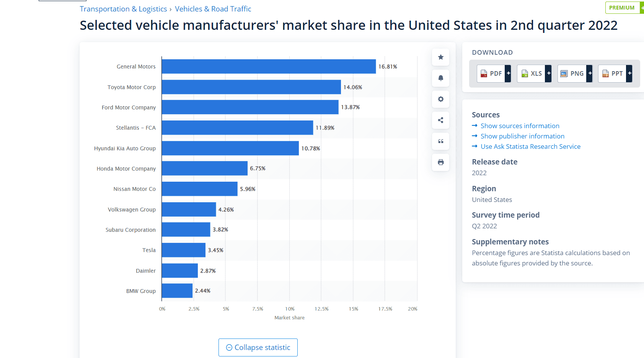Open Transportation & Logistics breadcrumb
Screen dimensions: 644x358
coord(123,9)
